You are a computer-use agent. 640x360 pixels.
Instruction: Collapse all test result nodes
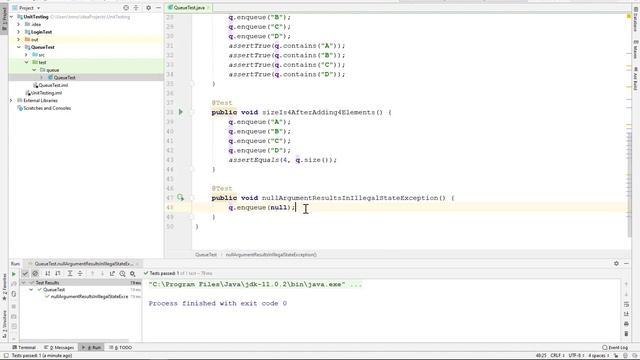[x=80, y=273]
